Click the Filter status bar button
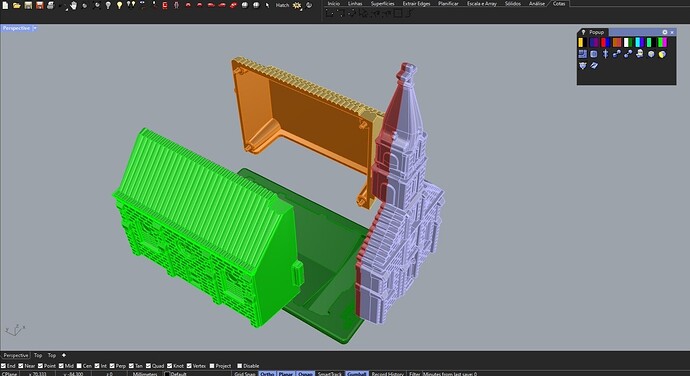The width and height of the screenshot is (690, 376). coord(415,373)
